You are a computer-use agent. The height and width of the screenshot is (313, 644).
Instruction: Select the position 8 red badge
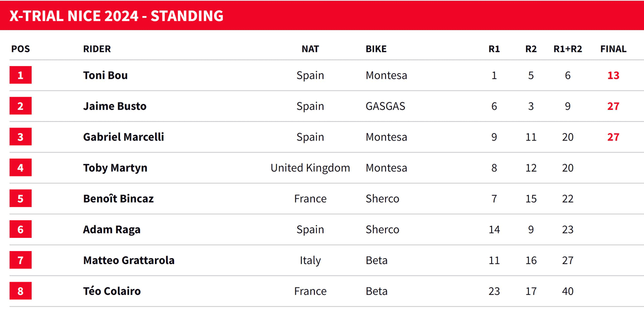(20, 291)
